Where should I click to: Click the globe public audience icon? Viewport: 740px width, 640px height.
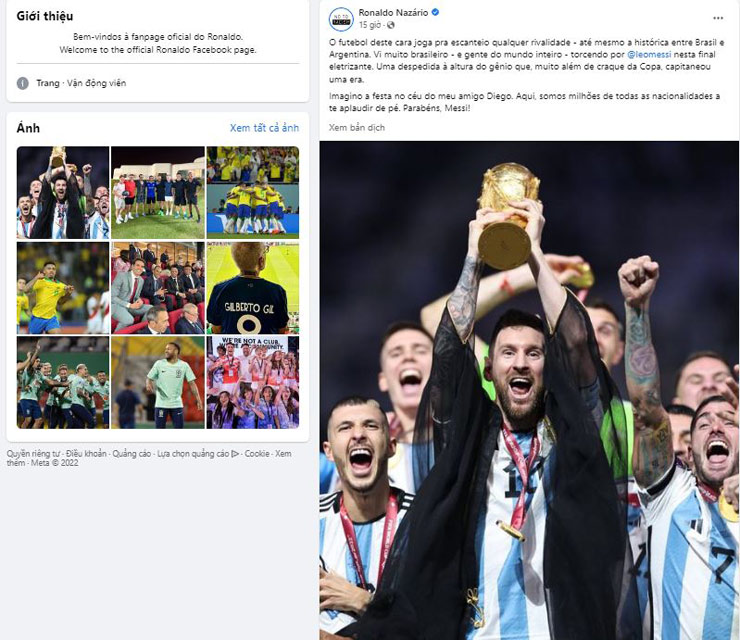[391, 25]
